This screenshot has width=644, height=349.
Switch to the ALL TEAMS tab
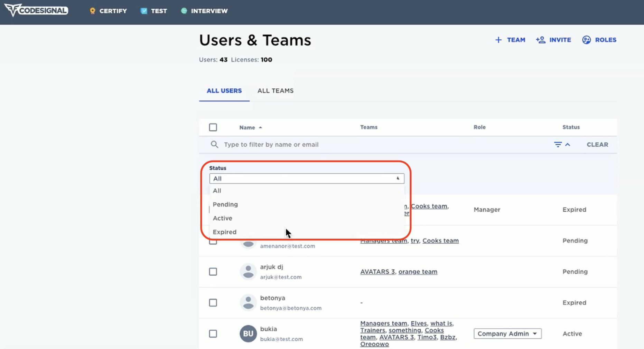point(275,90)
